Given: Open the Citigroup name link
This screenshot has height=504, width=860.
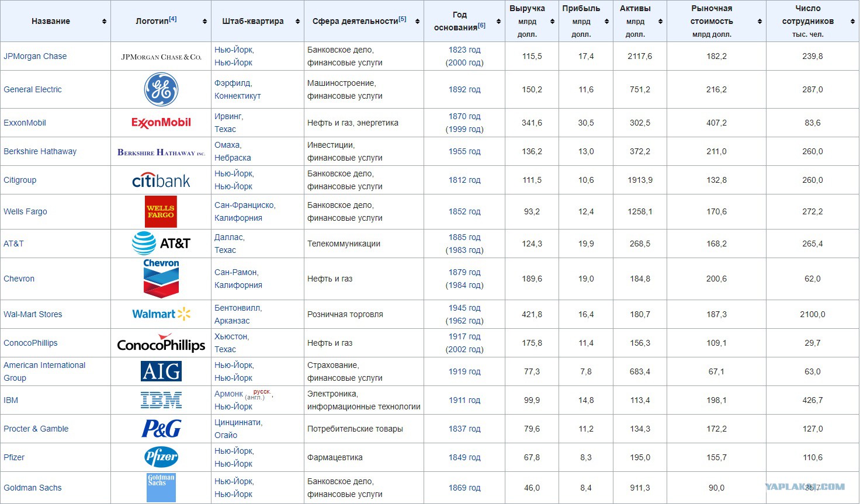Looking at the screenshot, I should click(20, 180).
